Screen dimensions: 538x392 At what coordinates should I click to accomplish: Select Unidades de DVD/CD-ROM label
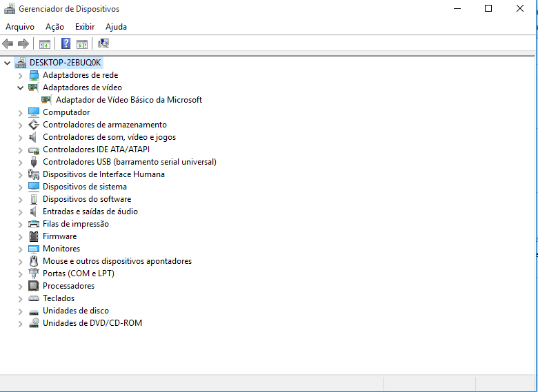pos(92,323)
